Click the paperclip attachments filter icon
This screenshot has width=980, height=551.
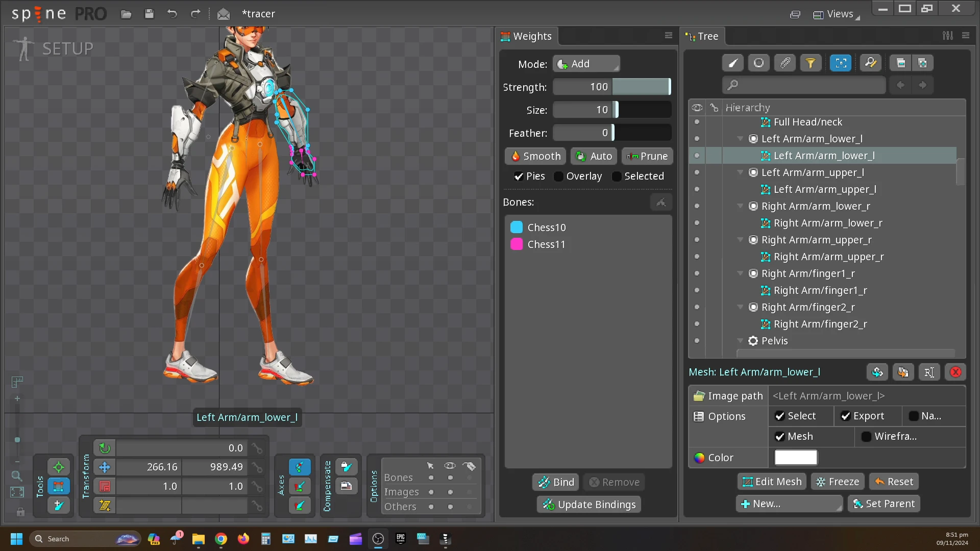785,63
